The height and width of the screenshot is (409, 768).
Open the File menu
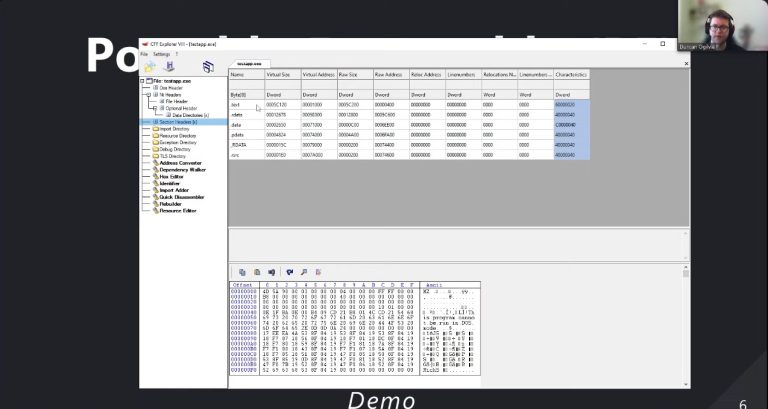pyautogui.click(x=144, y=54)
